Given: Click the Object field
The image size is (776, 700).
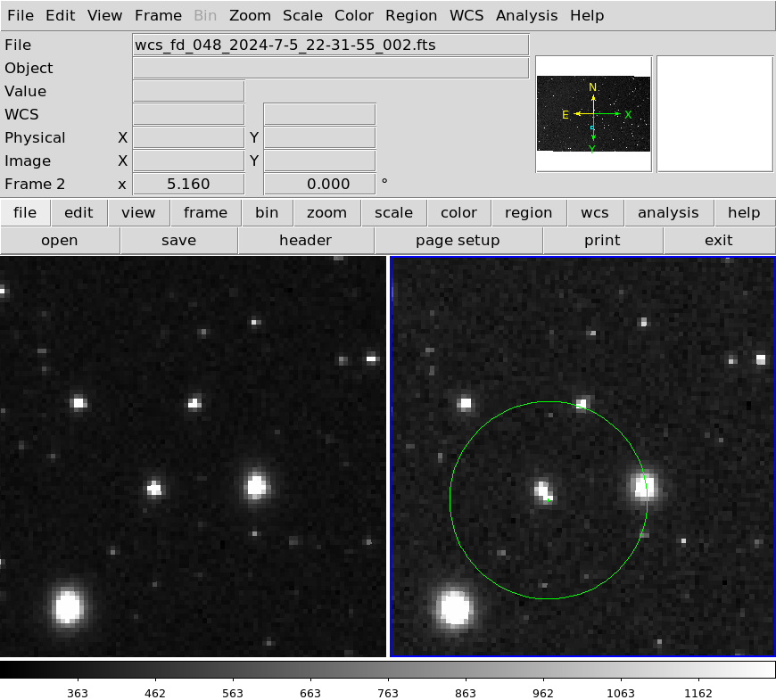Looking at the screenshot, I should pyautogui.click(x=331, y=69).
